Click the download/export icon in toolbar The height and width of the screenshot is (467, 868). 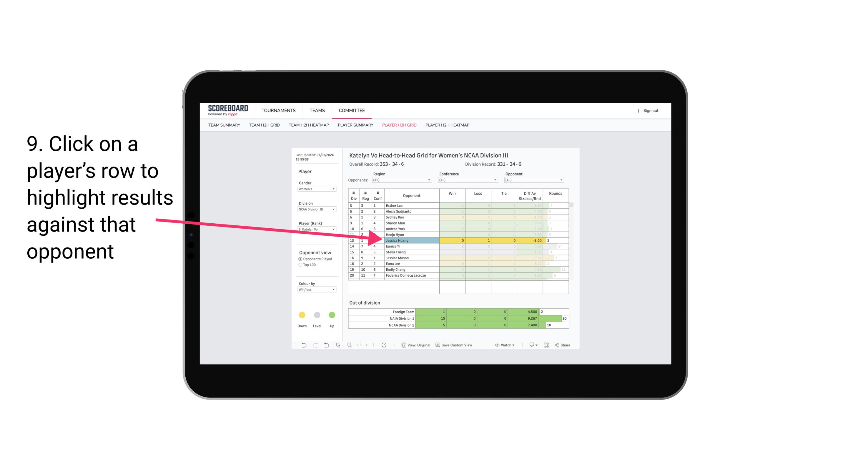[530, 346]
